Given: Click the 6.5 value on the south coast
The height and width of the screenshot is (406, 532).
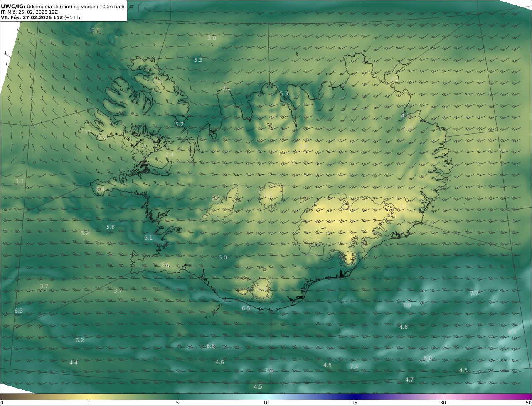Looking at the screenshot, I should coord(246,308).
